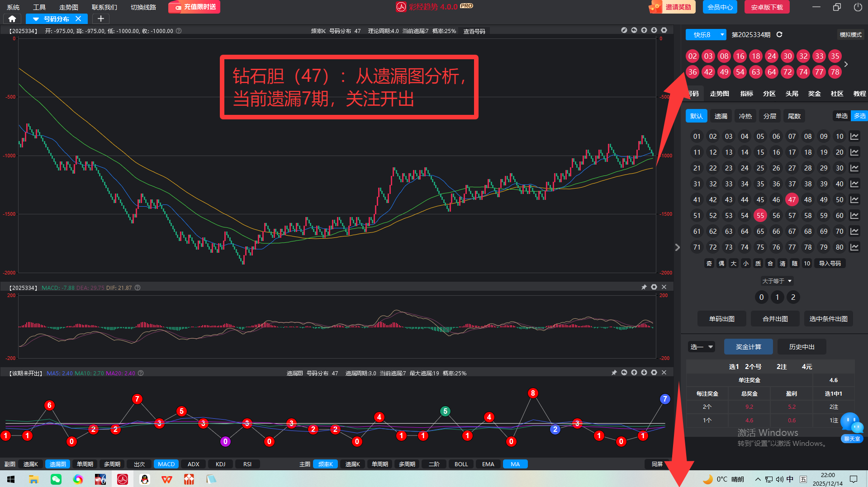Open the 选一 play type dropdown
Viewport: 868px width, 487px height.
(701, 347)
